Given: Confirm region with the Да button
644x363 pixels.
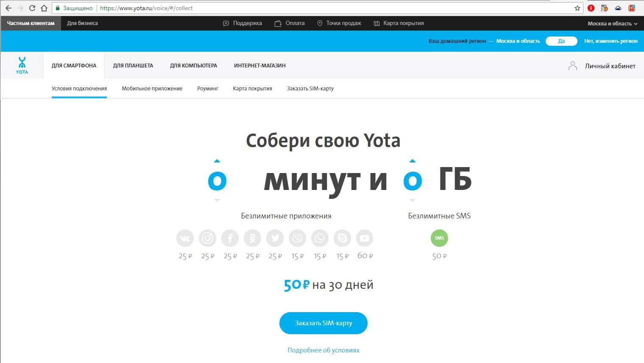Looking at the screenshot, I should pyautogui.click(x=561, y=41).
